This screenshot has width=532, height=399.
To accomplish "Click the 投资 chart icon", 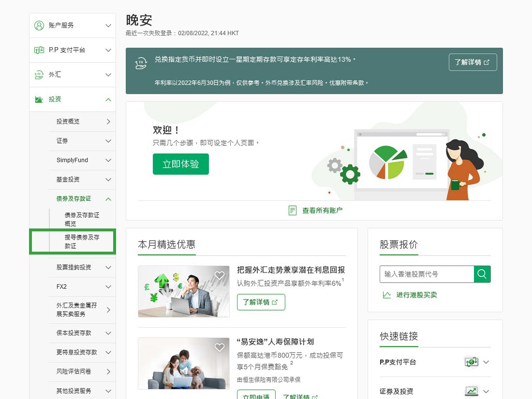I will coord(39,100).
